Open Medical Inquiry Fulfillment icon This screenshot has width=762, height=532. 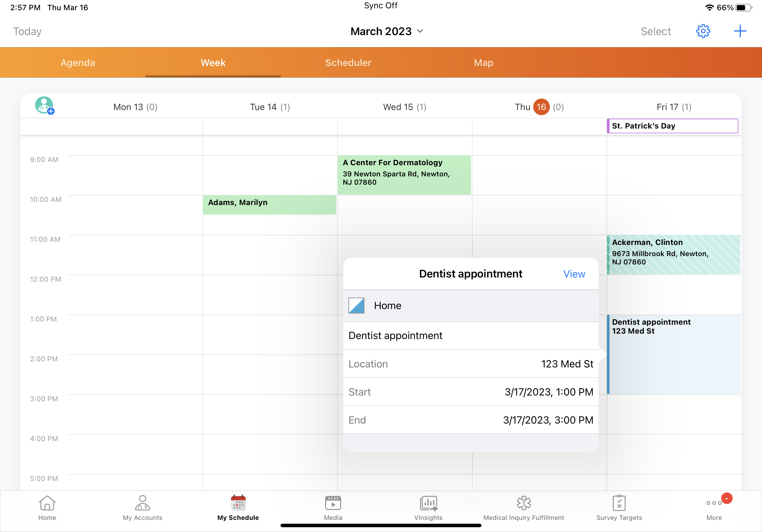pyautogui.click(x=523, y=508)
